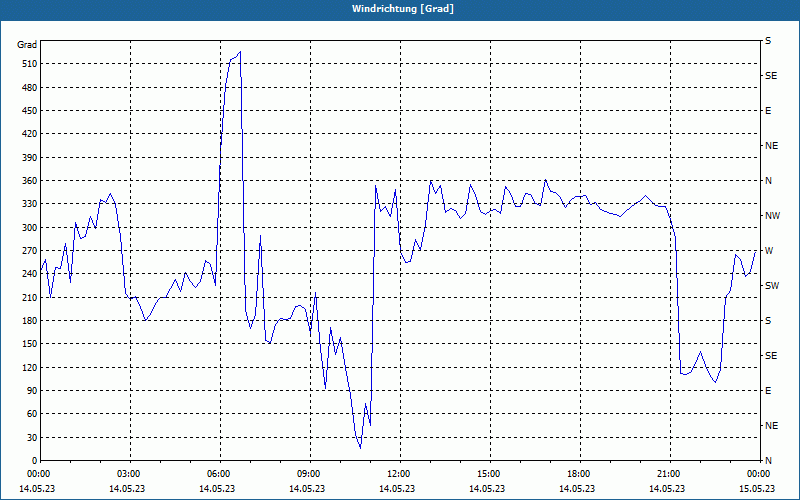This screenshot has width=800, height=500.
Task: Click the 'SE' compass label beside 480 gridline
Action: [x=771, y=76]
